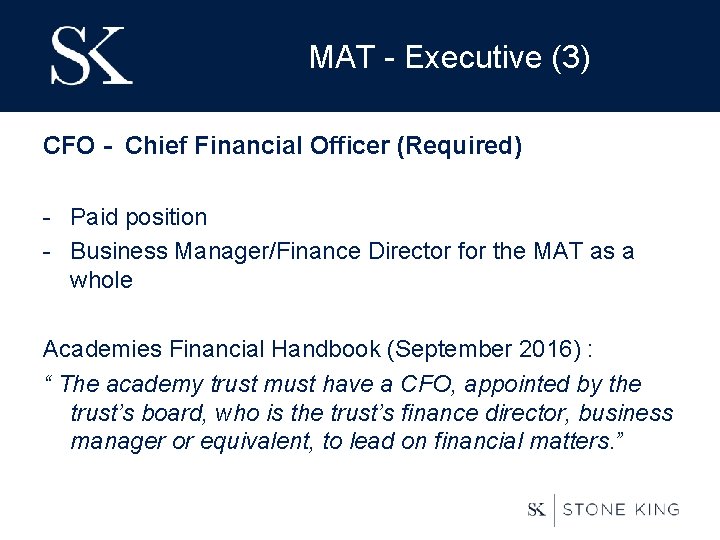The height and width of the screenshot is (540, 720).
Task: Click the large SK logo in header
Action: click(x=91, y=56)
